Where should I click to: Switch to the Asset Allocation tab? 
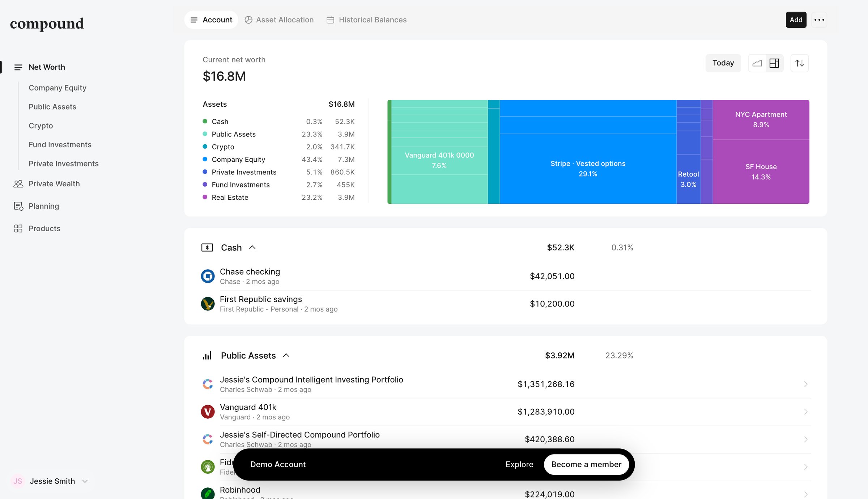pos(279,20)
